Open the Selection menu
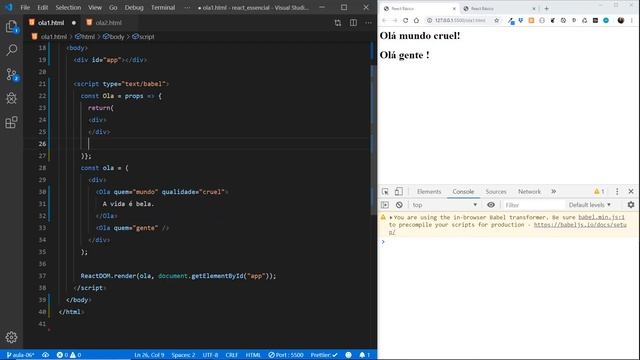This screenshot has width=640, height=360. tap(68, 8)
